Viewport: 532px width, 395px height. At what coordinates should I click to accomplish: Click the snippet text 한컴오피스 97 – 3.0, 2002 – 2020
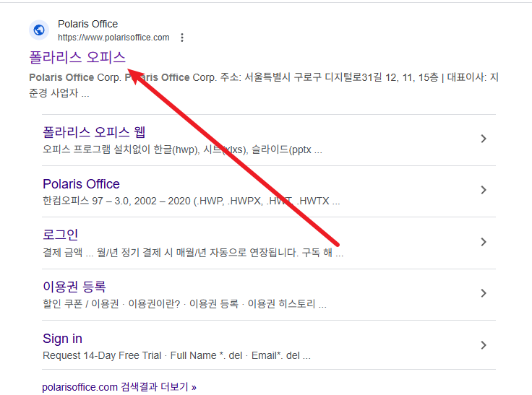pyautogui.click(x=192, y=201)
